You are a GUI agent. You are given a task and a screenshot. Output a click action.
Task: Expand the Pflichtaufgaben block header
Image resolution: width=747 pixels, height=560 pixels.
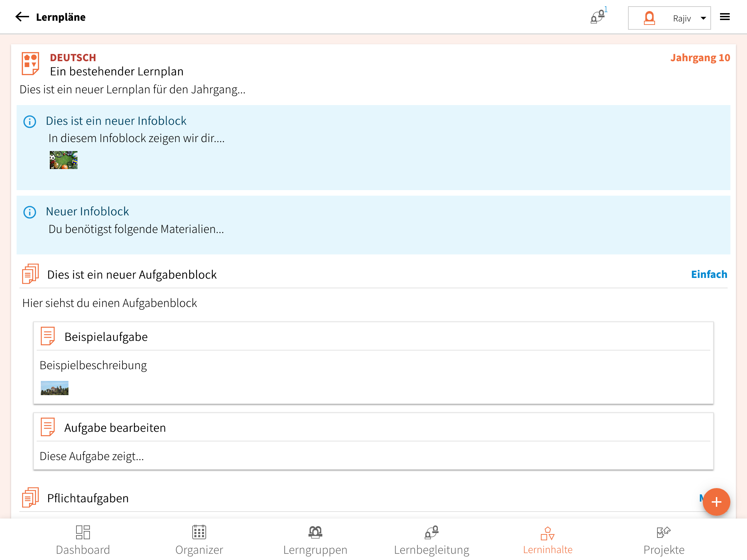point(88,498)
